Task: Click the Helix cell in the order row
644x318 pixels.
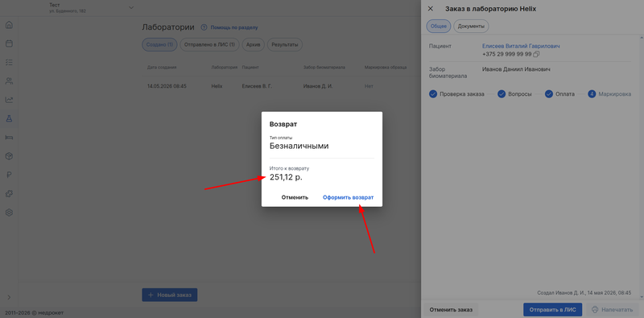Action: 217,87
